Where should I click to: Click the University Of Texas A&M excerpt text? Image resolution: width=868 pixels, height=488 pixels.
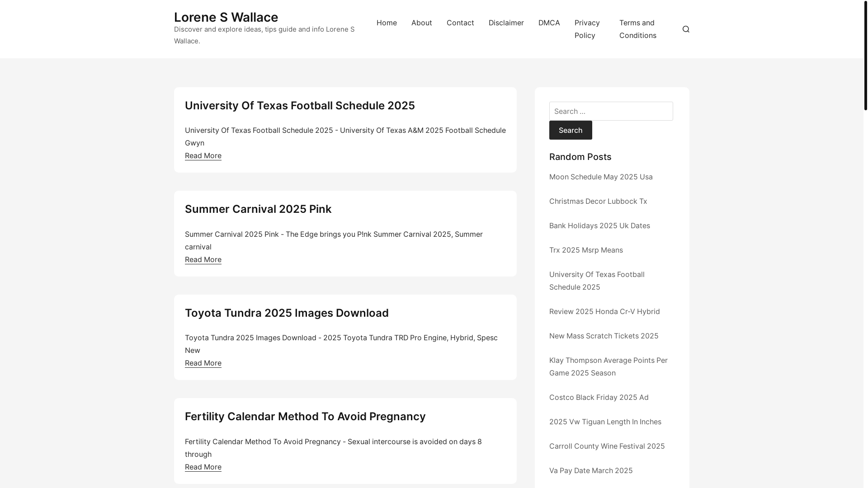click(x=345, y=136)
